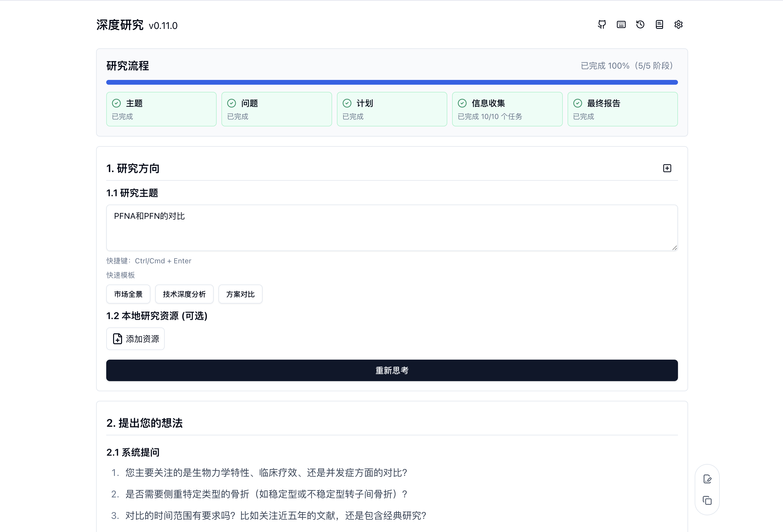Click the 快速模板 label
This screenshot has width=783, height=532.
(x=121, y=275)
